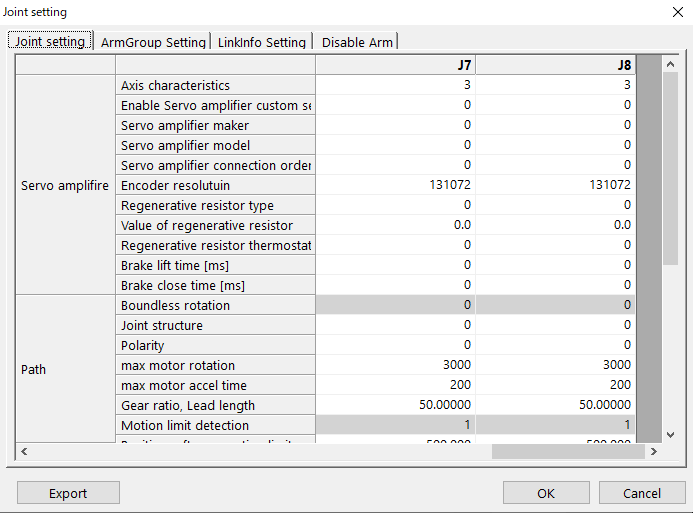
Task: Click J8 max motor accel time cell
Action: pyautogui.click(x=555, y=385)
